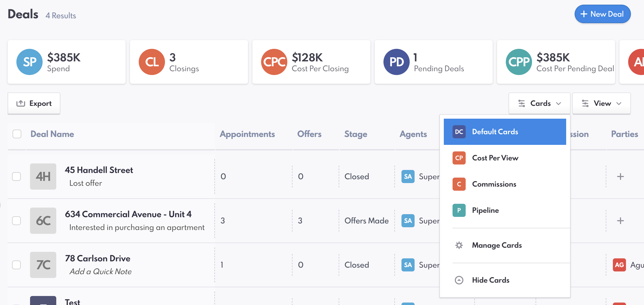This screenshot has width=644, height=305.
Task: Click the Export button
Action: (34, 103)
